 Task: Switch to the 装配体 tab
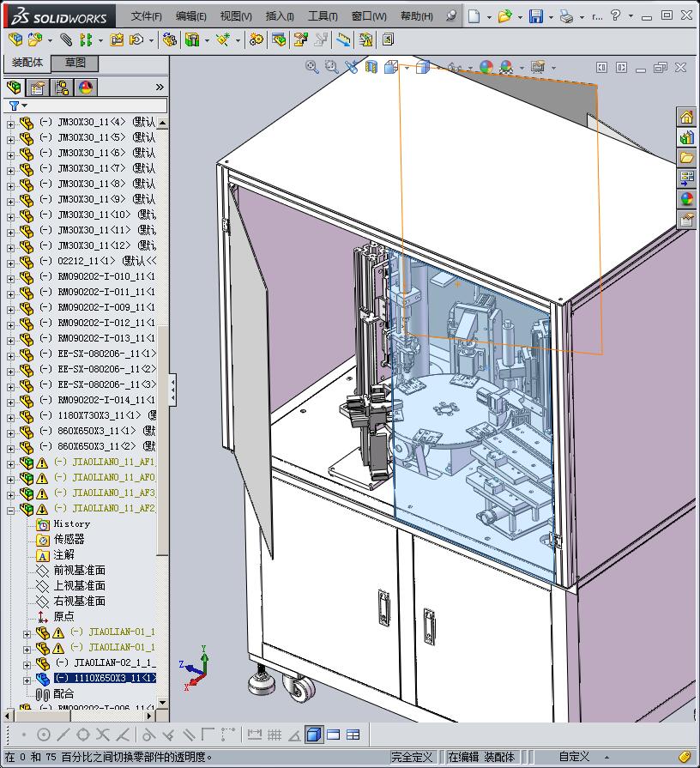tap(27, 63)
